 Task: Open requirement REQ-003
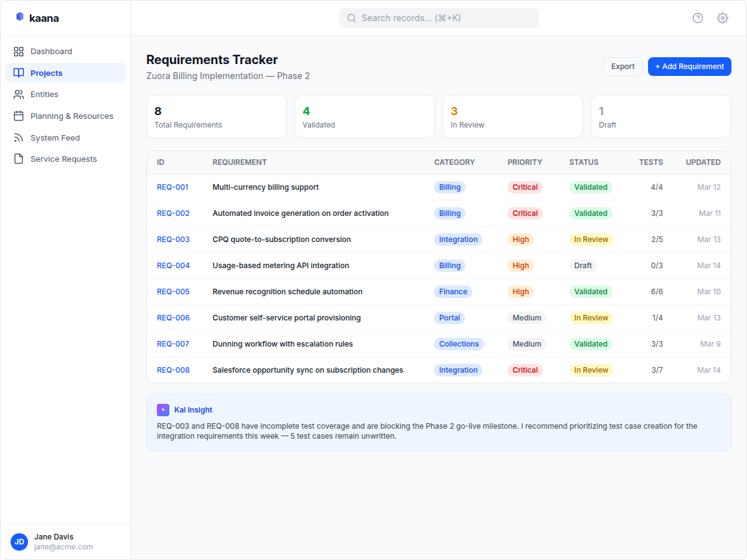[172, 239]
